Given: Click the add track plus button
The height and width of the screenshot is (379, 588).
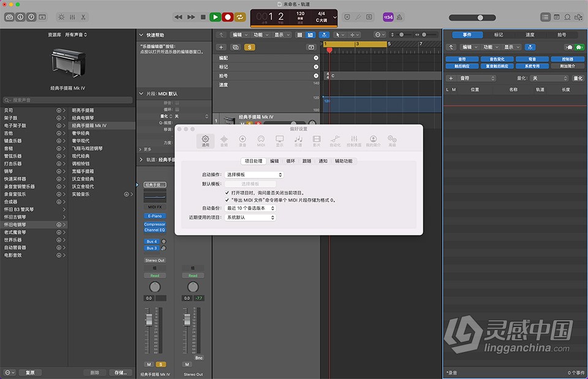Looking at the screenshot, I should 221,47.
